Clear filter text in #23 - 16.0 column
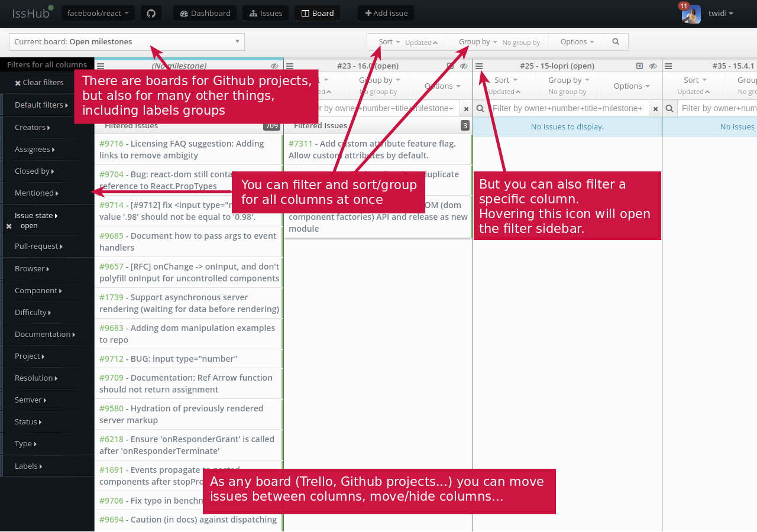Viewport: 757px width, 532px height. [x=466, y=109]
